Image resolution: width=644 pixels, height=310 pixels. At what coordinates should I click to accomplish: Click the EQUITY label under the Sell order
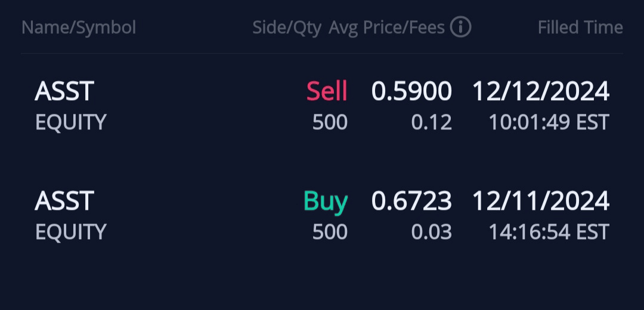70,122
